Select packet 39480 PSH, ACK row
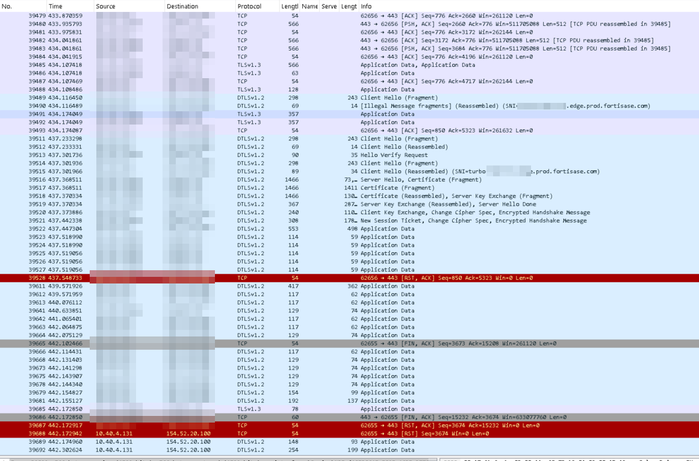699x461 pixels. point(350,24)
